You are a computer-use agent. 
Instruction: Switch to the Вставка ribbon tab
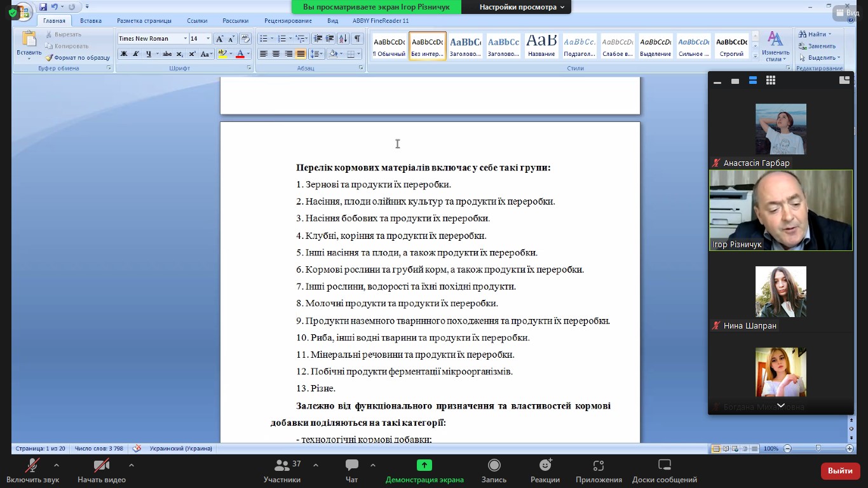[91, 21]
